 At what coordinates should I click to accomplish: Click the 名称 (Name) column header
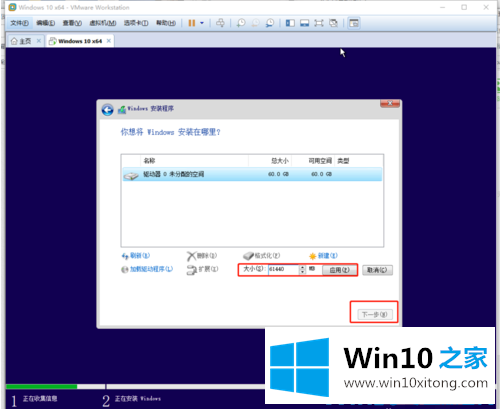[195, 161]
